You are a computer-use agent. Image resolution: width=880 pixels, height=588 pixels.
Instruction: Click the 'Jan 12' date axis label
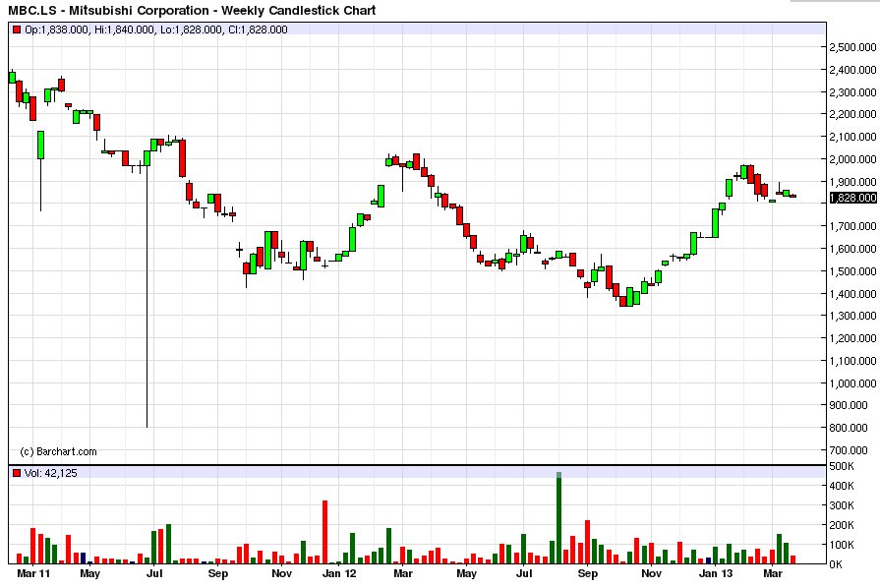point(339,573)
